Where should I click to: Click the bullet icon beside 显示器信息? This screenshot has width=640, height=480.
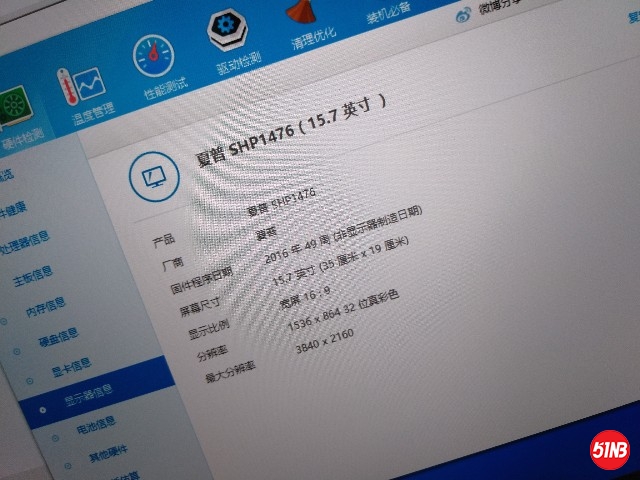tap(43, 410)
